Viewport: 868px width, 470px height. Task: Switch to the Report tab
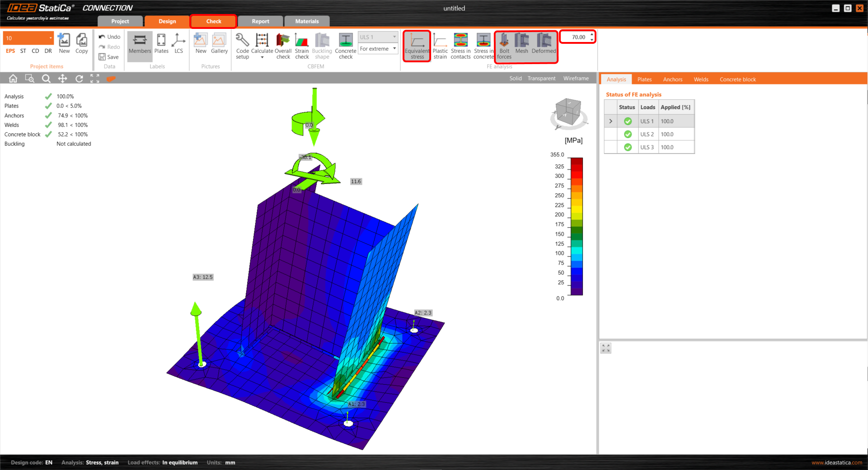(260, 21)
